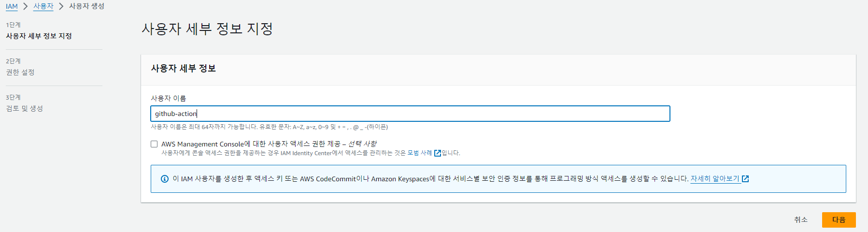The height and width of the screenshot is (232, 868).
Task: Click the IAM breadcrumb link
Action: coord(12,6)
